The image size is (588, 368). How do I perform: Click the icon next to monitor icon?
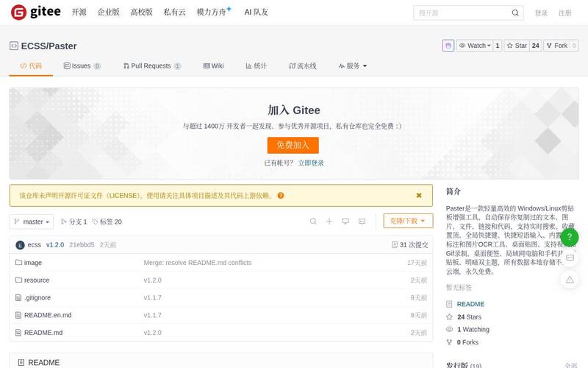[362, 222]
